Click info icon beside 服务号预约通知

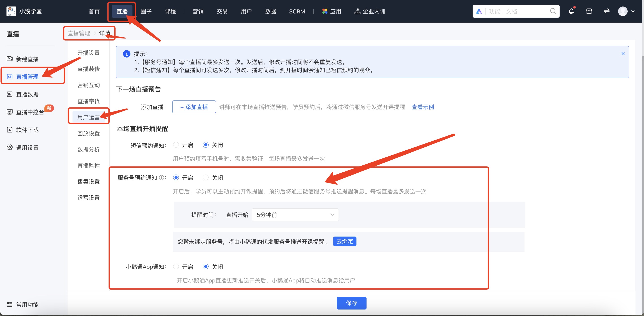(162, 178)
